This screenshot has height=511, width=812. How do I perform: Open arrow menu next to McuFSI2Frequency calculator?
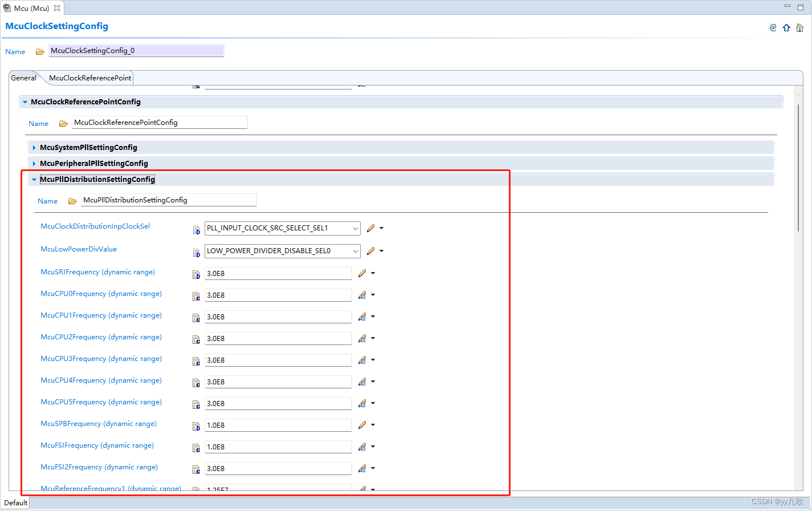(373, 469)
